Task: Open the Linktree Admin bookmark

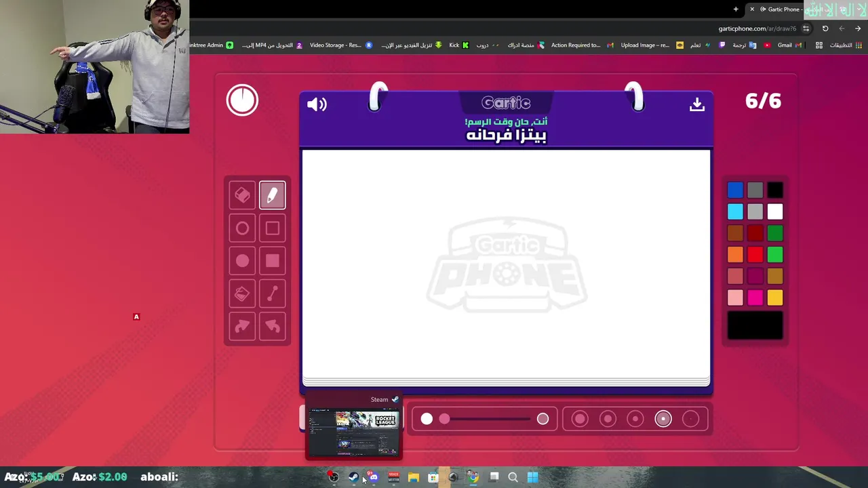Action: click(x=212, y=45)
